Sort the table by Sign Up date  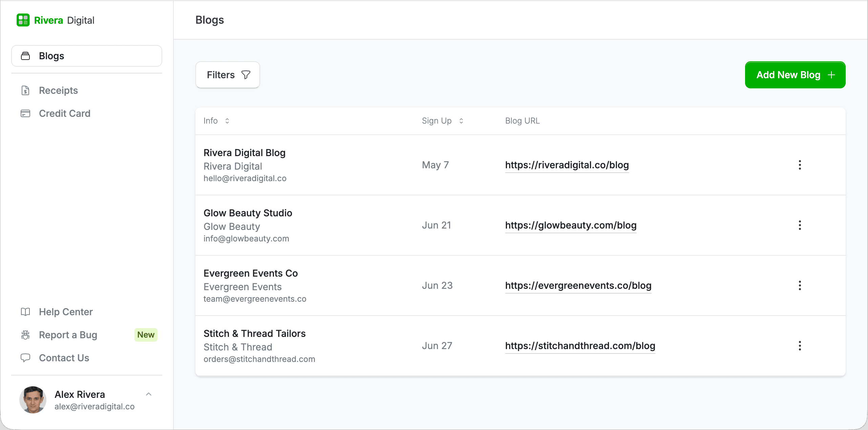[461, 121]
